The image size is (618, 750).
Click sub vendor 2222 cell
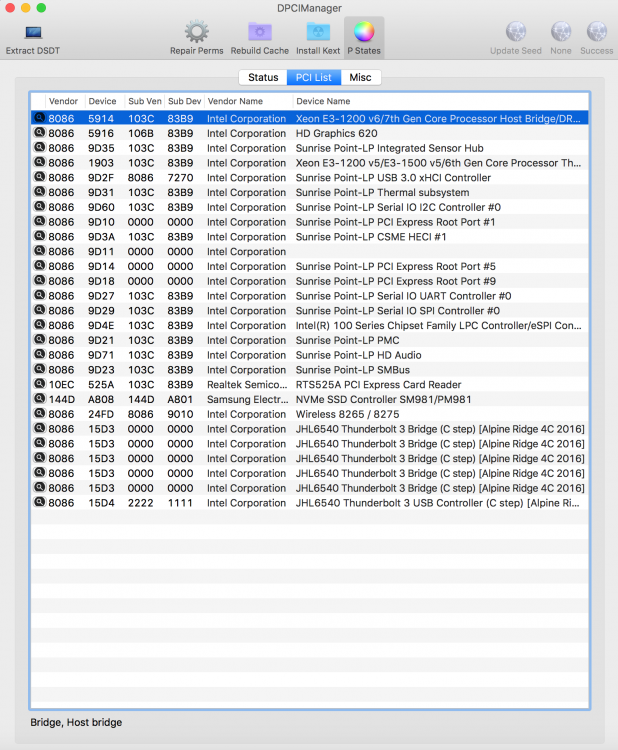pos(141,503)
